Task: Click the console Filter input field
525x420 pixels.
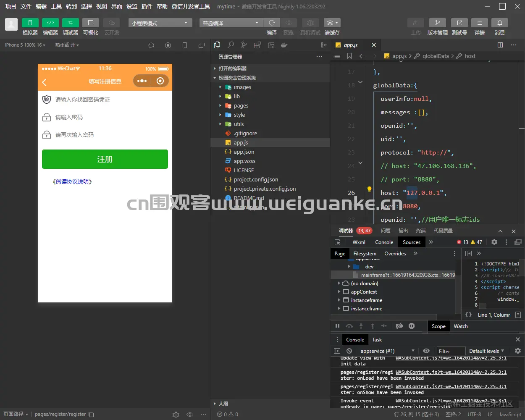Action: pos(451,351)
